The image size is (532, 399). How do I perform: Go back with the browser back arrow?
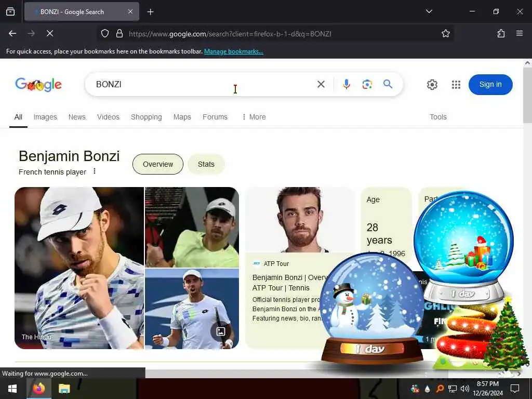pyautogui.click(x=12, y=33)
